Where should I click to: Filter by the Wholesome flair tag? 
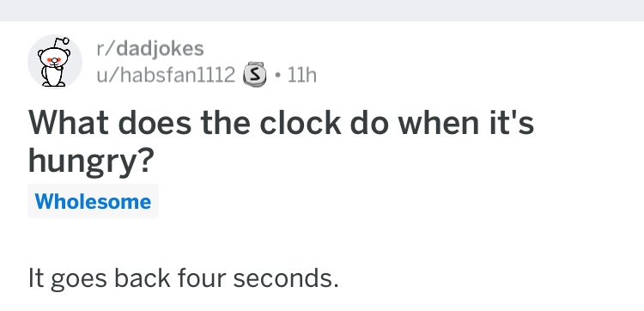(x=94, y=201)
